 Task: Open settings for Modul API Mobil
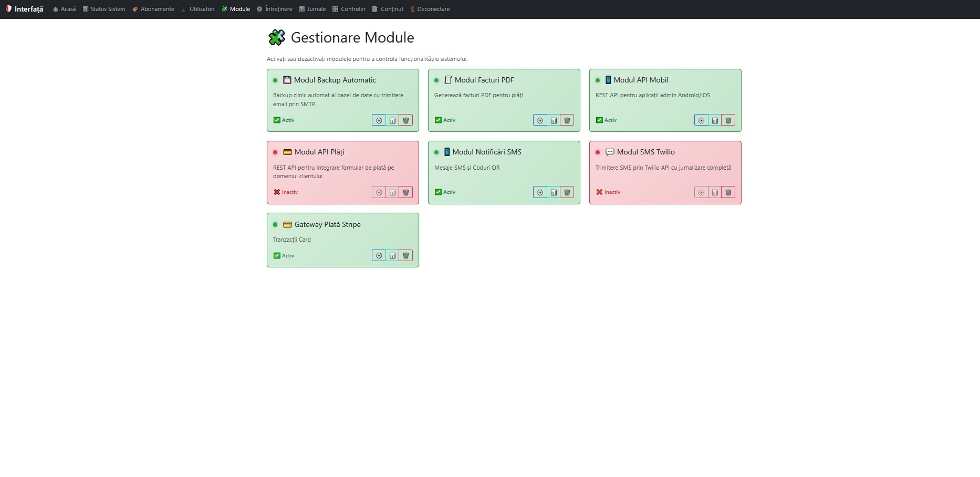pyautogui.click(x=701, y=120)
